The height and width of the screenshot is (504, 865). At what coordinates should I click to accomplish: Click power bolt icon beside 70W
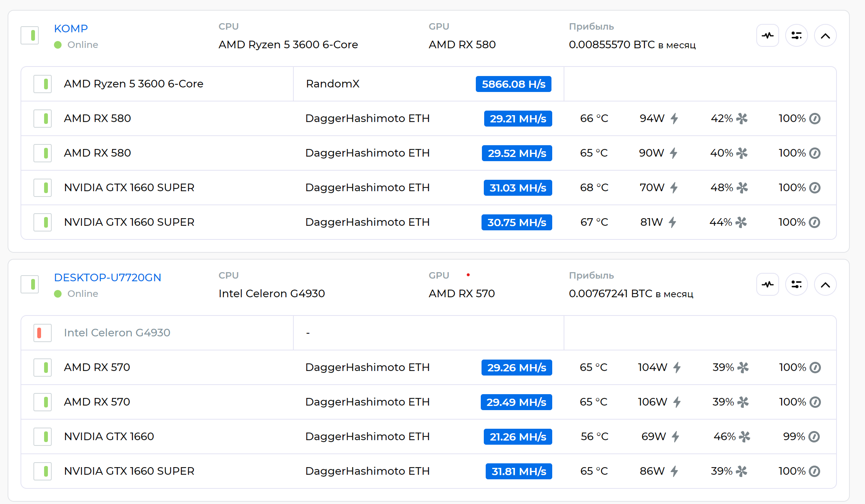(674, 188)
